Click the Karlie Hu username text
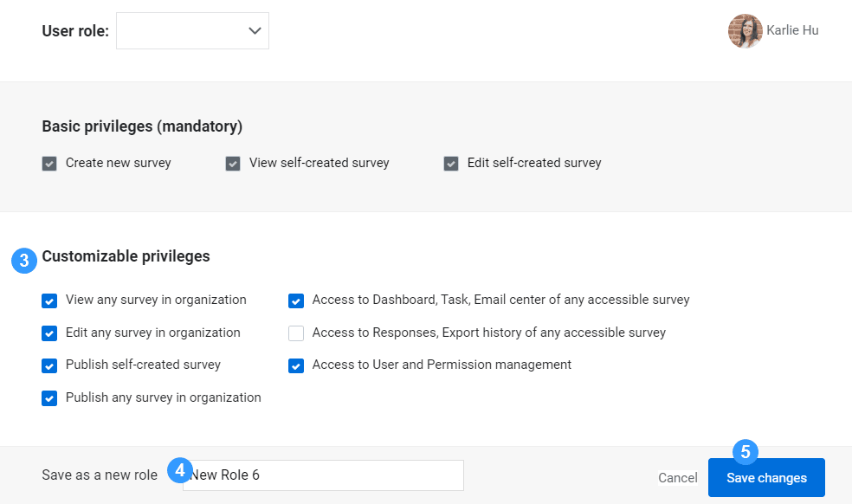 pos(792,30)
